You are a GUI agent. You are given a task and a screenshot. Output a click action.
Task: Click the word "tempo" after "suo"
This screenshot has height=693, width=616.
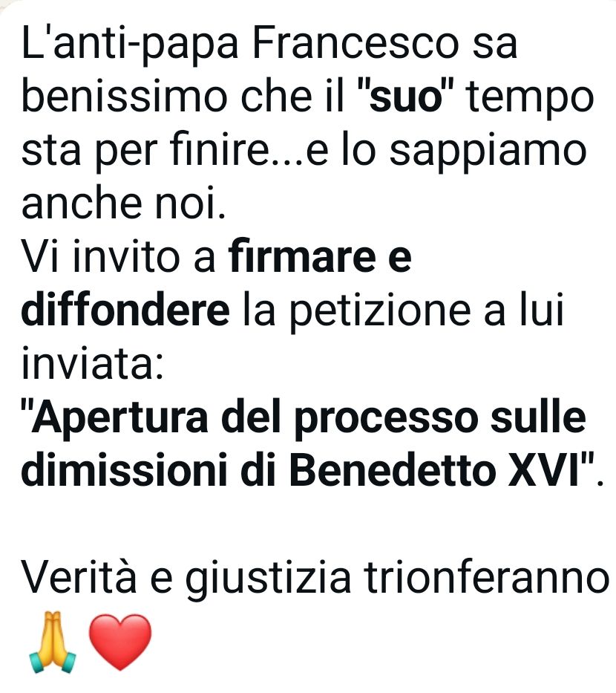pos(531,99)
